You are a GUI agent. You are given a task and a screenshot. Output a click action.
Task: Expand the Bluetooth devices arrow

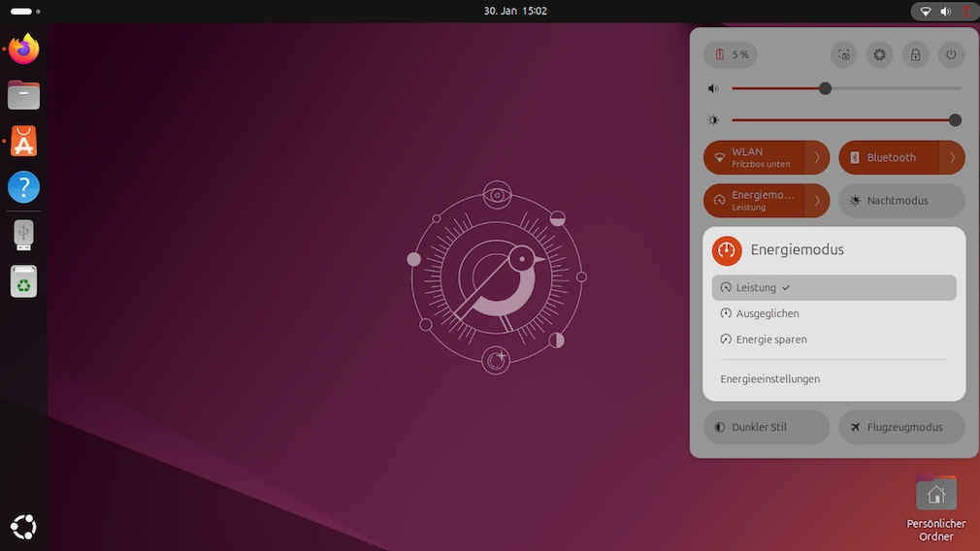[x=953, y=157]
